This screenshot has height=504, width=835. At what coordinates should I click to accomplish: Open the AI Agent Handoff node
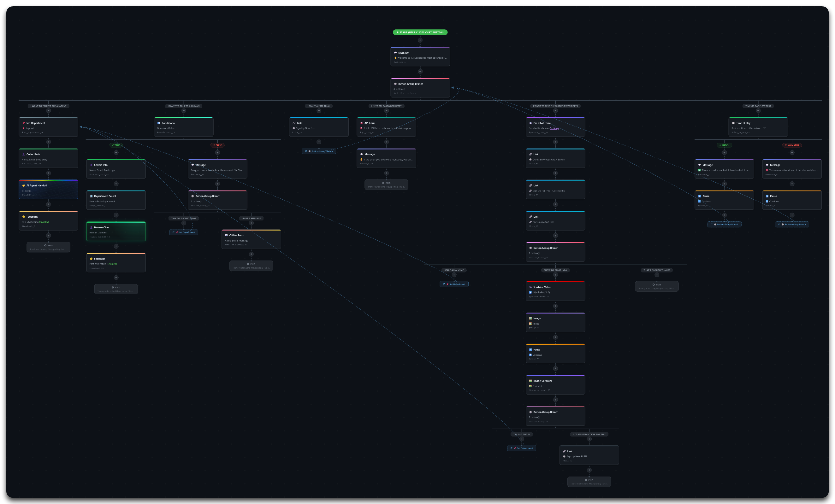click(x=48, y=189)
